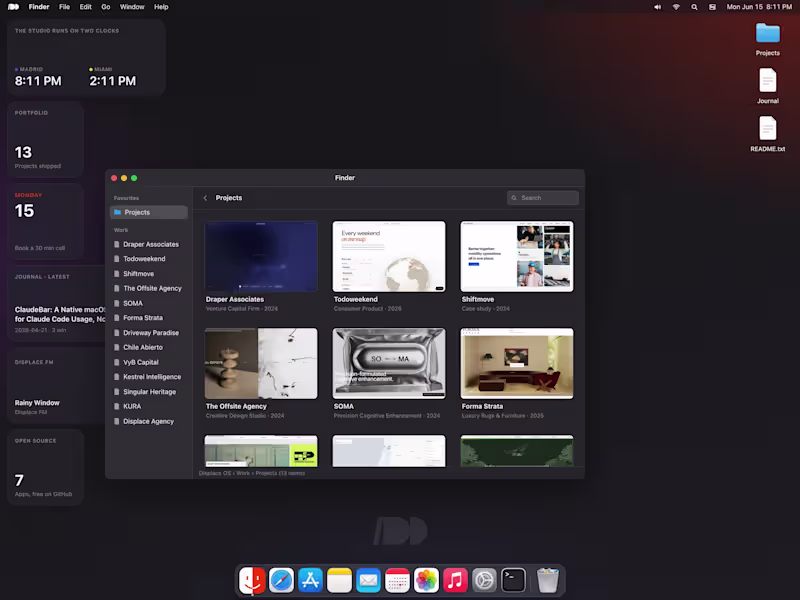Open README.txt file on desktop

click(767, 134)
